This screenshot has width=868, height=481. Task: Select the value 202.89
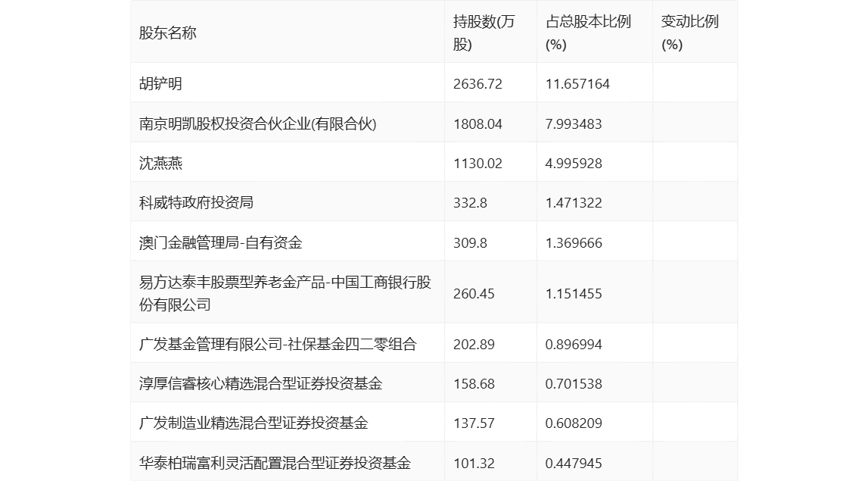tap(474, 344)
